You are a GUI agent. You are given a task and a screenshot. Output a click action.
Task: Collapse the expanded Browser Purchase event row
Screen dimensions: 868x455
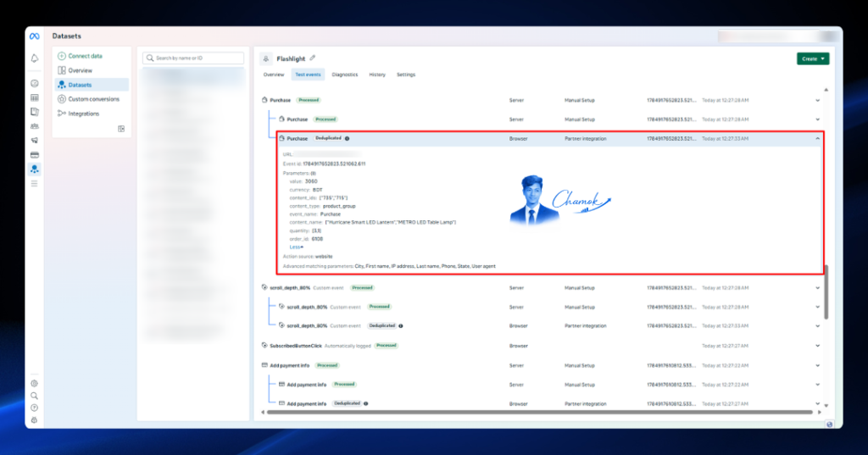[x=818, y=138]
